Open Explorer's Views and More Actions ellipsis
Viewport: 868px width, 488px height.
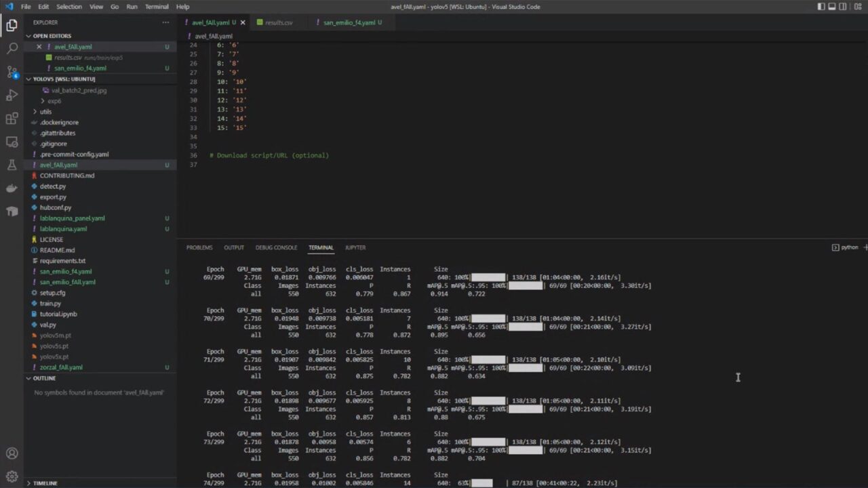click(x=165, y=22)
